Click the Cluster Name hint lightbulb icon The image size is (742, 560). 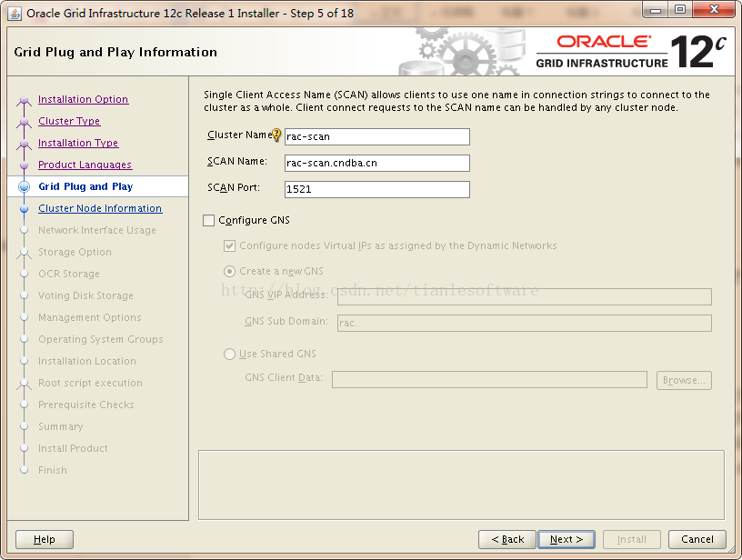tap(276, 135)
